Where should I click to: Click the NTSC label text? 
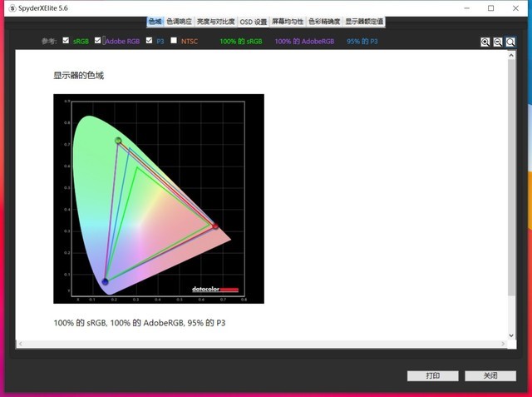tap(190, 42)
